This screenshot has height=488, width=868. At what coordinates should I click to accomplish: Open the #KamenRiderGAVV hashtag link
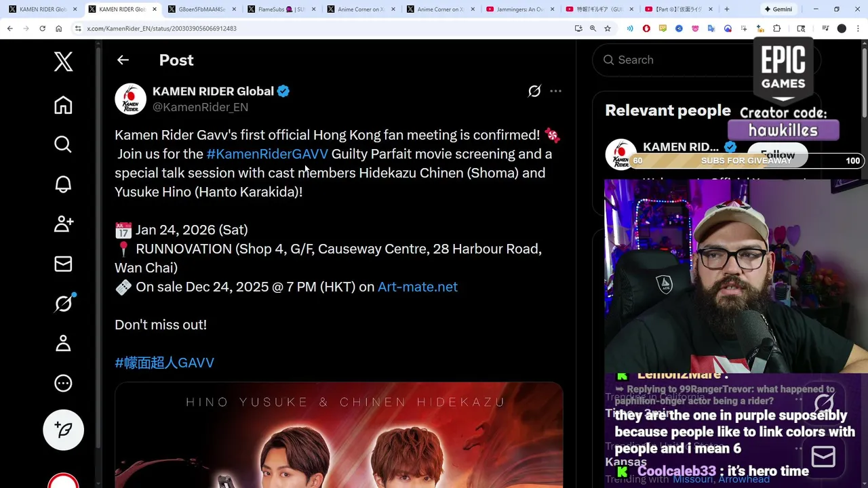(267, 154)
